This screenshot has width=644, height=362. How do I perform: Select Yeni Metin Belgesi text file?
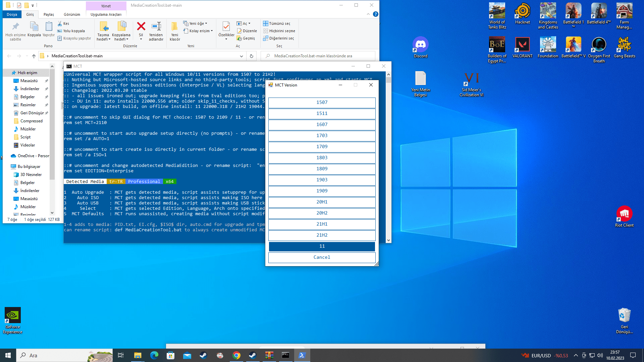pos(420,84)
